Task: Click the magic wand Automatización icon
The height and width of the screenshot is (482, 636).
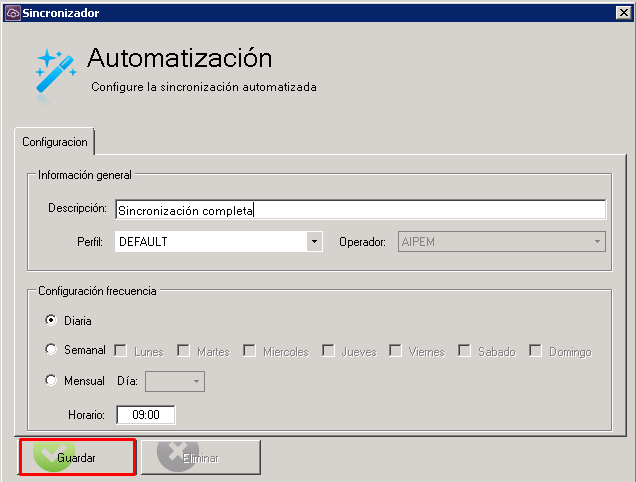Action: pos(56,74)
